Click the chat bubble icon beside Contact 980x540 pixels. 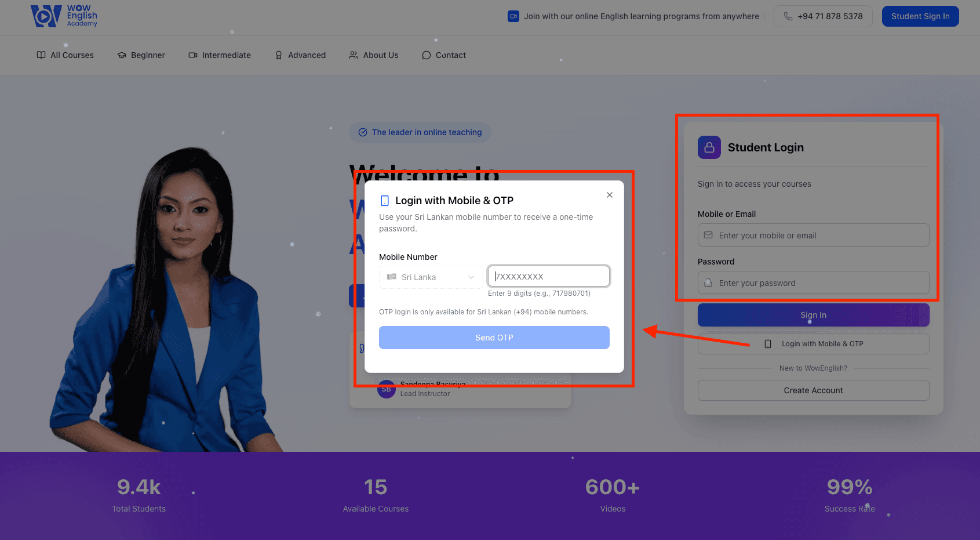pos(427,55)
